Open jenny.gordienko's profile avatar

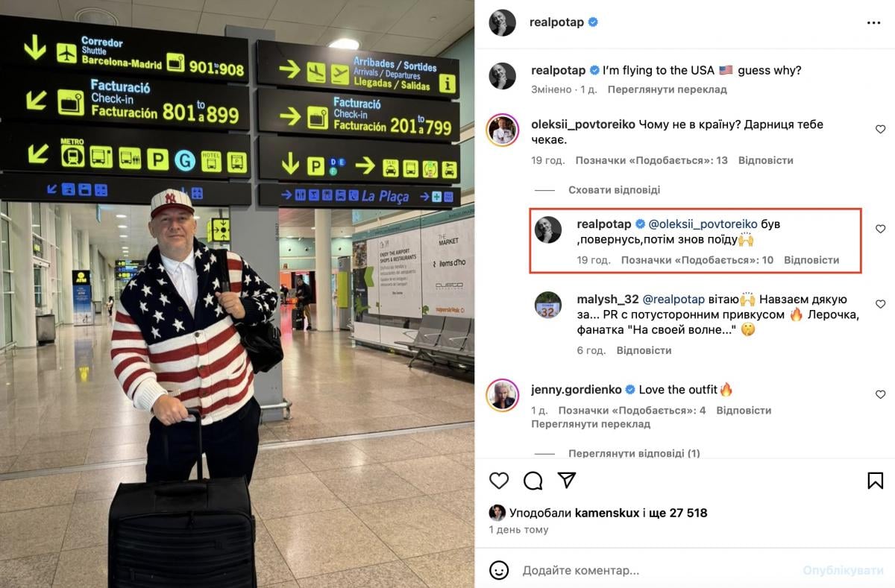tap(503, 396)
